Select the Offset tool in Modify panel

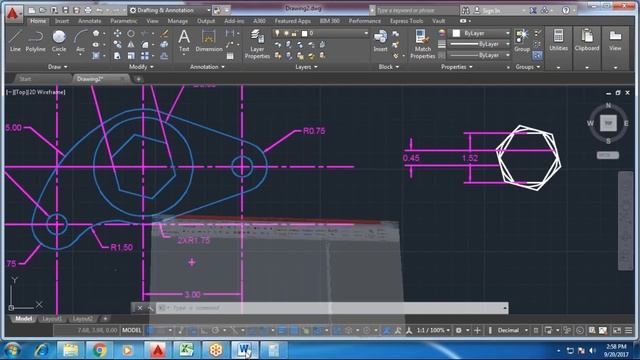pos(164,56)
